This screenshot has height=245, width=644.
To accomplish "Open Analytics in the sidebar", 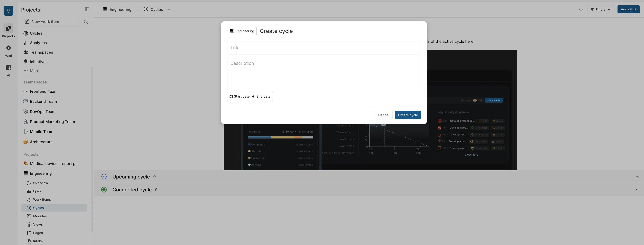I will pos(38,43).
